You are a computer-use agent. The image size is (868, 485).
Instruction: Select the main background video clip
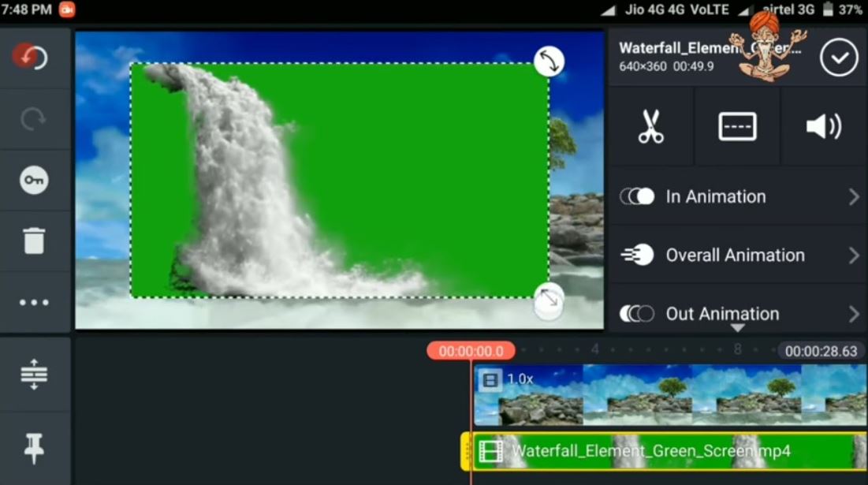tap(670, 394)
